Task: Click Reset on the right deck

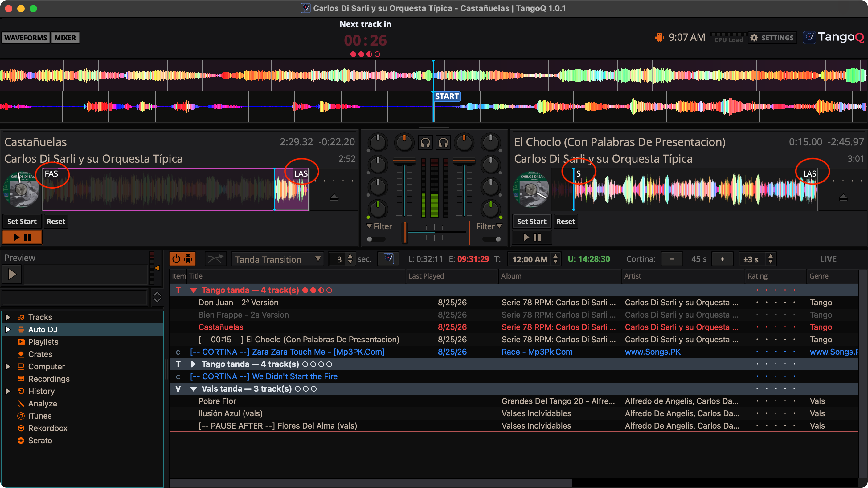Action: (566, 221)
